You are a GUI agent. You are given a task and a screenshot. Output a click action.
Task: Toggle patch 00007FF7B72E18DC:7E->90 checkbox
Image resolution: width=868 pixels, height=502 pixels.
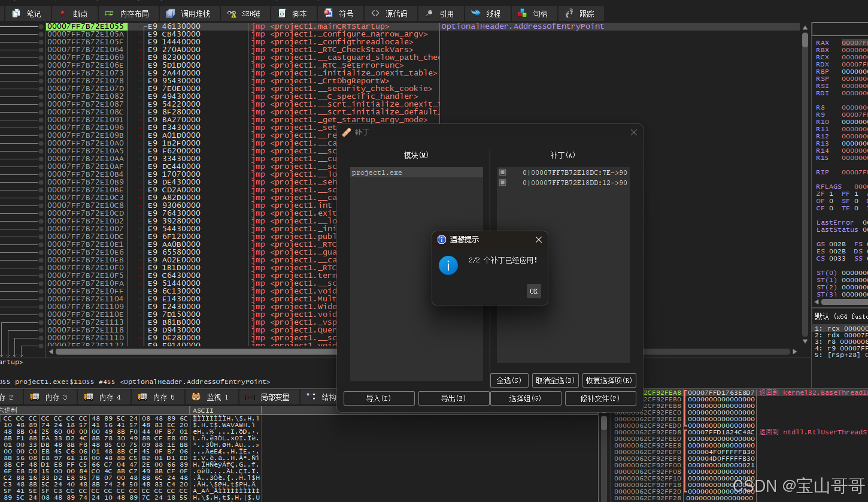[x=503, y=172]
